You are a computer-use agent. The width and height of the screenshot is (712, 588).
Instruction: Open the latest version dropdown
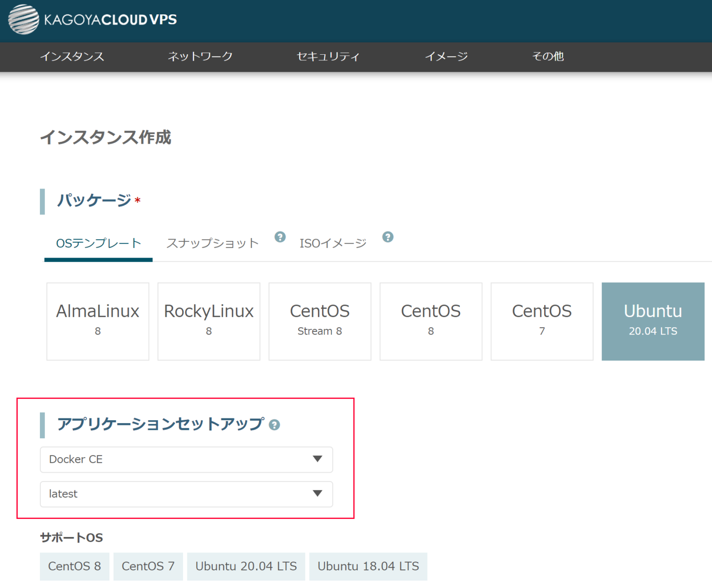coord(186,494)
